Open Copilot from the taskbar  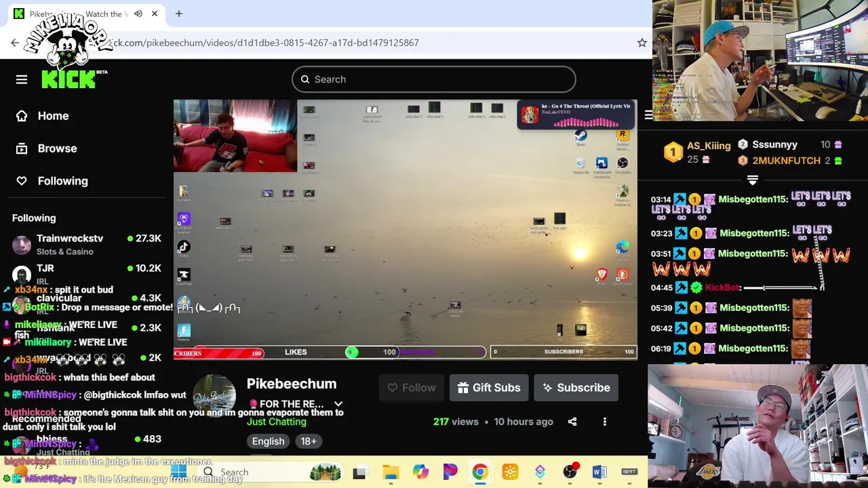tap(420, 472)
